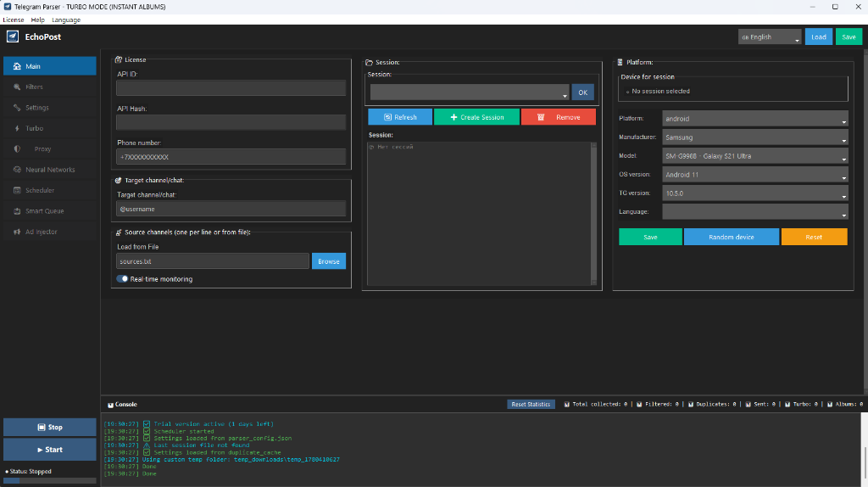Click the EchoPost logo icon
Screen dimensions: 868x487
[13, 36]
